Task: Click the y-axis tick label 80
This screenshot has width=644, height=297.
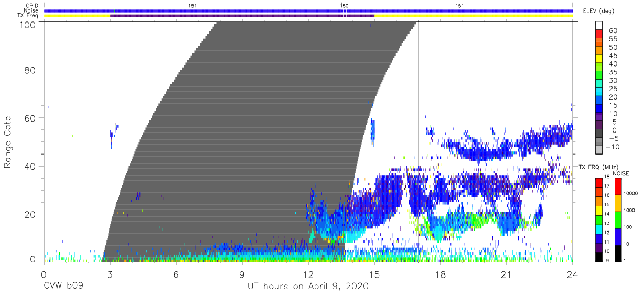Action: [30, 70]
